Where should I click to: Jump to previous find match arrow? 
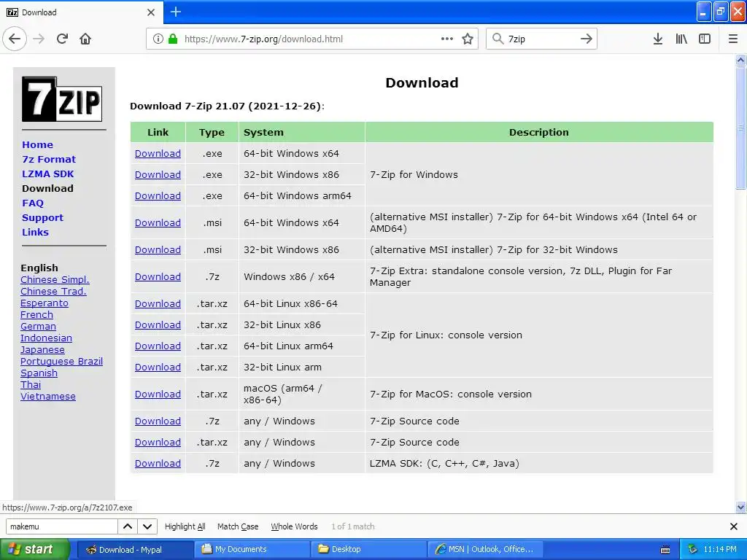[x=128, y=526]
